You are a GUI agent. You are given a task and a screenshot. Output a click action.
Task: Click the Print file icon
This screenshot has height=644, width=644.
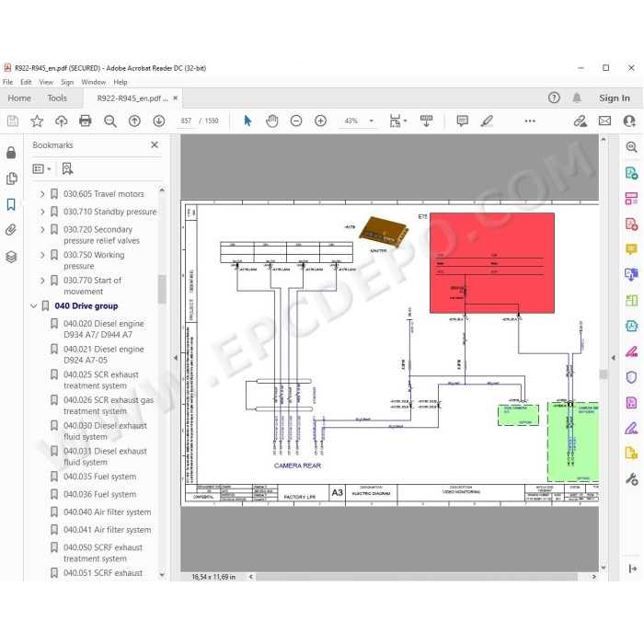[85, 121]
